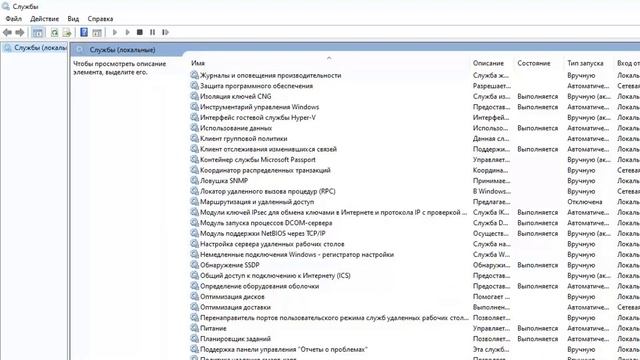Click the Stop service square icon
The width and height of the screenshot is (640, 360).
pyautogui.click(x=140, y=32)
